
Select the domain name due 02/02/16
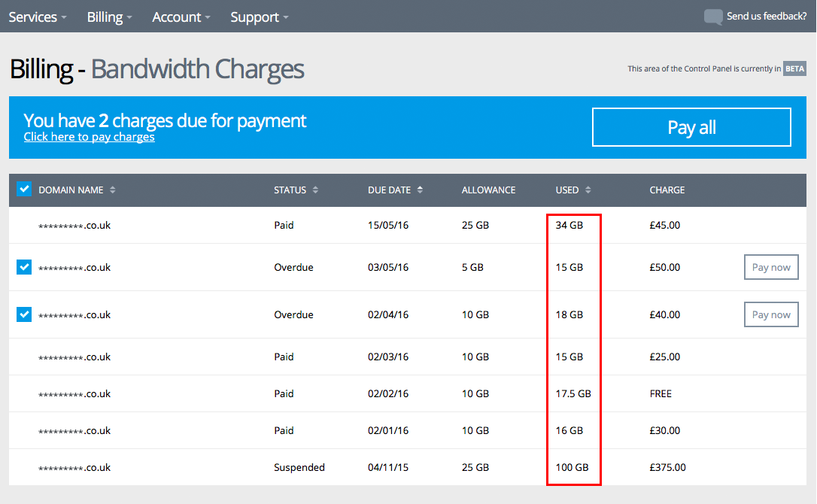(x=74, y=394)
